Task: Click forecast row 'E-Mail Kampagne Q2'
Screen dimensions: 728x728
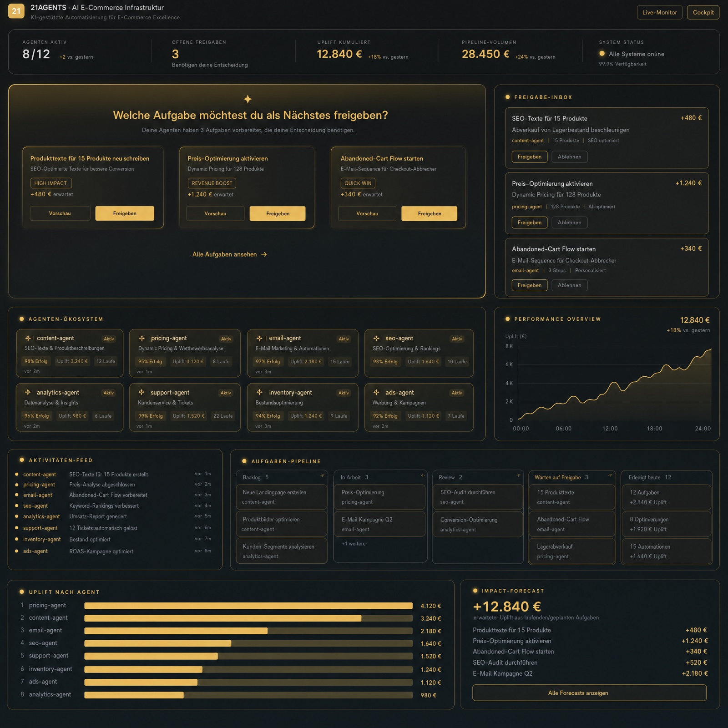Action: pyautogui.click(x=590, y=673)
